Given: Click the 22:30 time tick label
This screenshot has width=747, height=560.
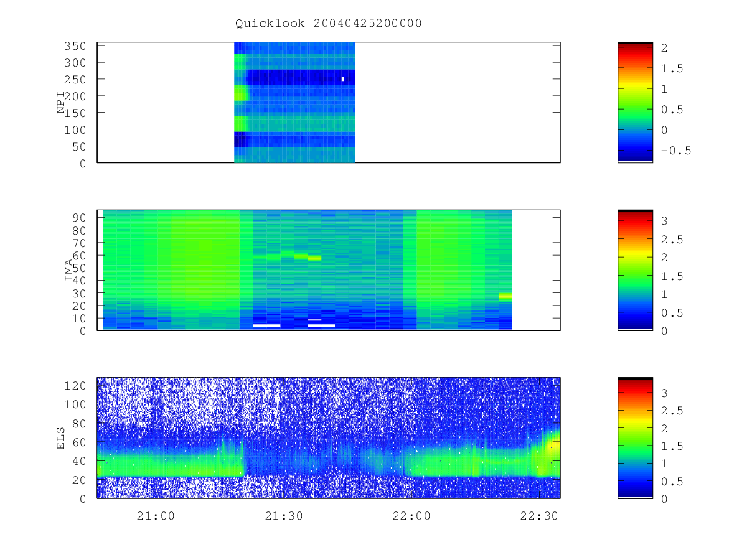Looking at the screenshot, I should pyautogui.click(x=540, y=515).
